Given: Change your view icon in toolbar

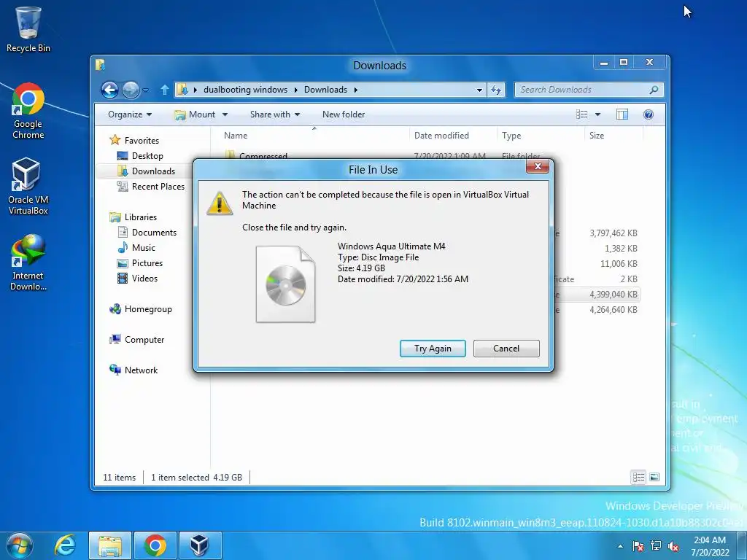Looking at the screenshot, I should click(581, 114).
